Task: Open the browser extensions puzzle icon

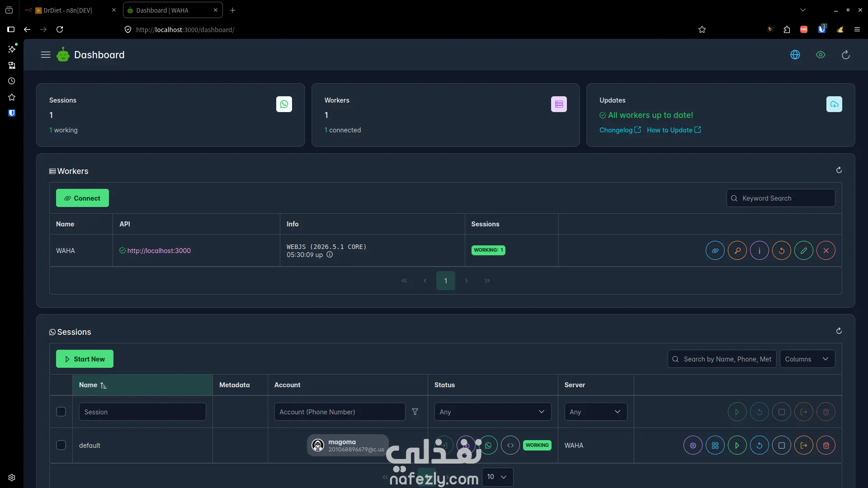Action: [x=787, y=29]
